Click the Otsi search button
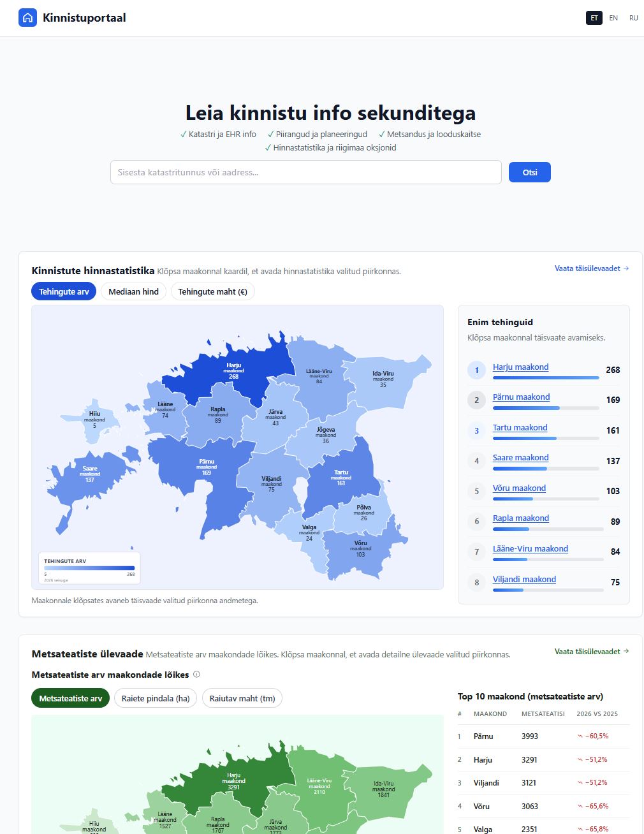 click(529, 172)
